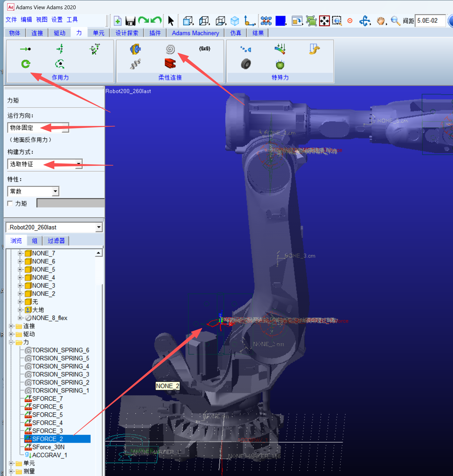Expand the NONE_4 tree node
Screen dimensions: 453x476
(20, 277)
